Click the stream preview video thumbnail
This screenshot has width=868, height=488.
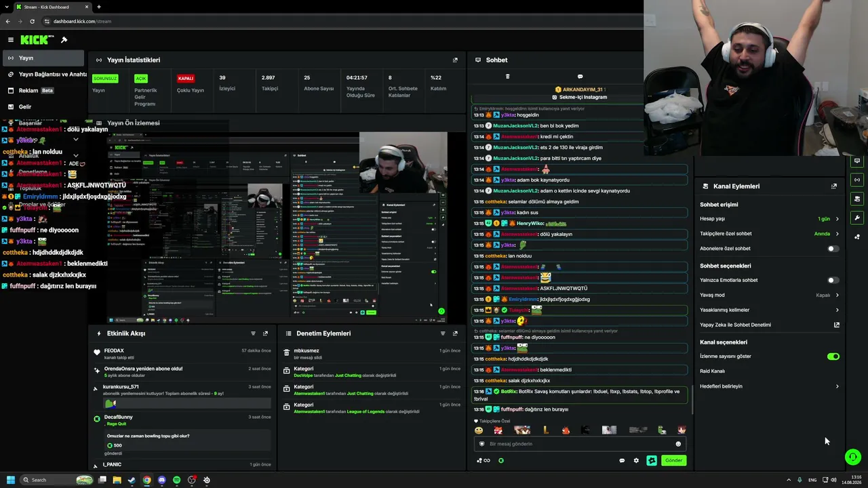coord(277,227)
